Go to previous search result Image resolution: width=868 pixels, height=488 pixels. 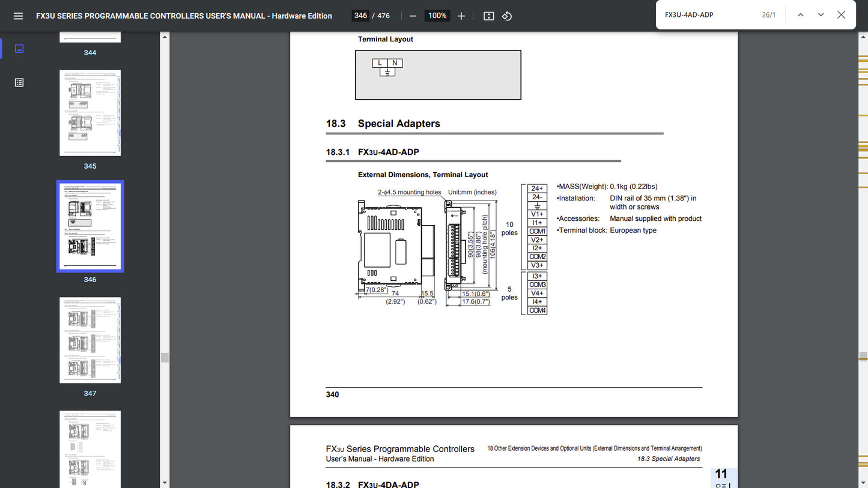[800, 15]
